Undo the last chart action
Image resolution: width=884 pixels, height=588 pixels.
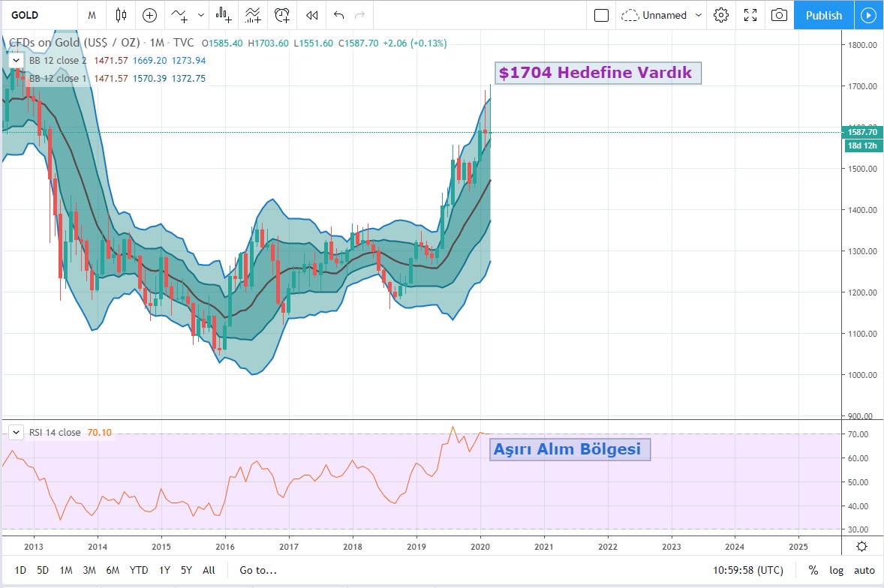339,15
